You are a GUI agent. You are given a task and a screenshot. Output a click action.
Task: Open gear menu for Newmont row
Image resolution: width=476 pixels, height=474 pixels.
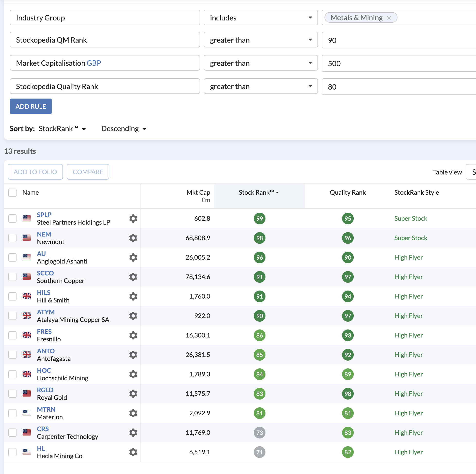pos(133,238)
